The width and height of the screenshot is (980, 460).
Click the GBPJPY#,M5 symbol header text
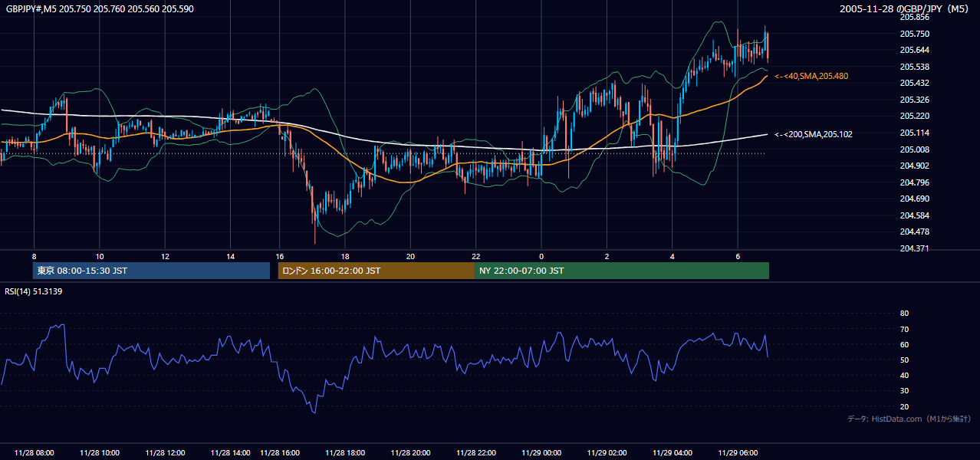pos(100,8)
